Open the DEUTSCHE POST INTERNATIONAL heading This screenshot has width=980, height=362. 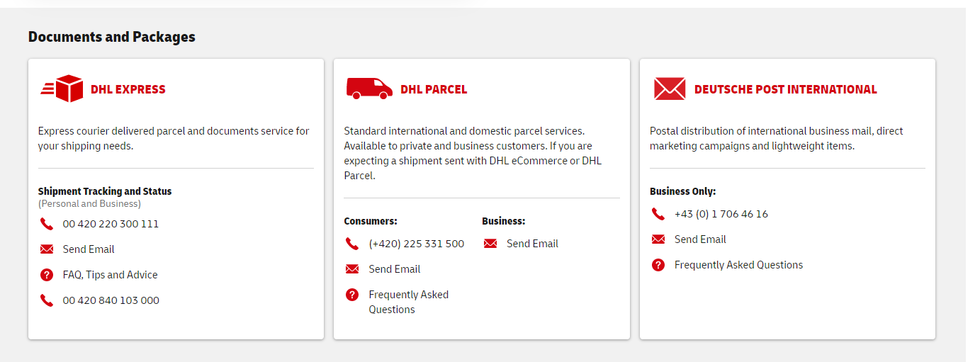tap(786, 89)
